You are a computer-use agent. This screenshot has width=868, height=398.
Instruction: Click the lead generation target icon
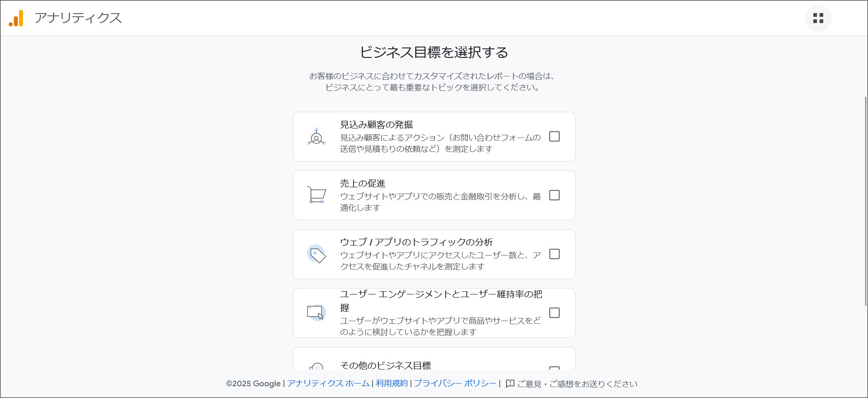[x=316, y=137]
